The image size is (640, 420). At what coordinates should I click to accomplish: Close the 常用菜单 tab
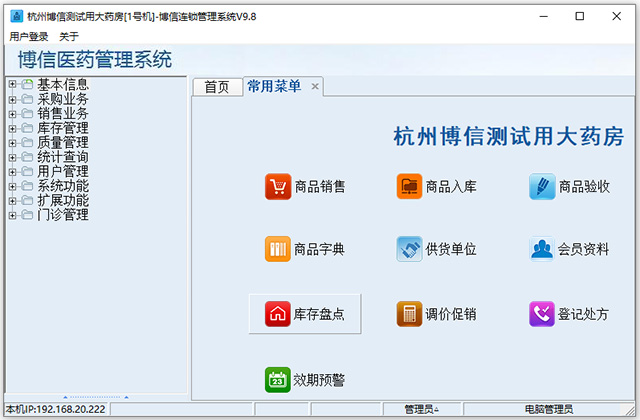tap(315, 86)
